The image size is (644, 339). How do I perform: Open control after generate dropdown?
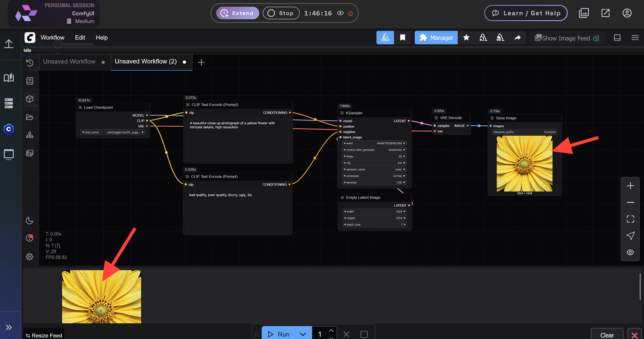[374, 150]
